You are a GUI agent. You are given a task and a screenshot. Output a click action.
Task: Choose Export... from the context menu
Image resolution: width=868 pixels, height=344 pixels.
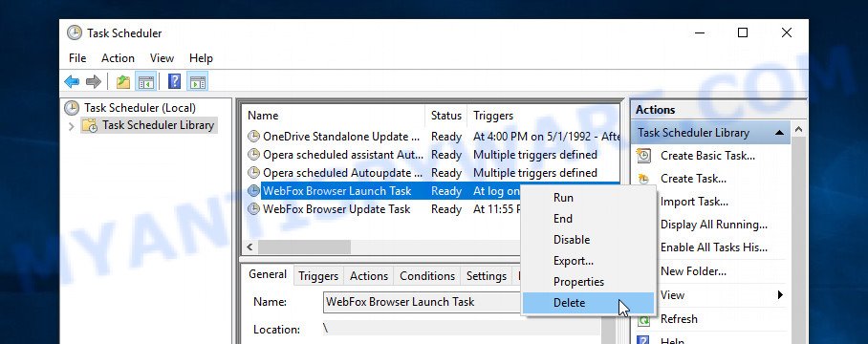pyautogui.click(x=588, y=261)
